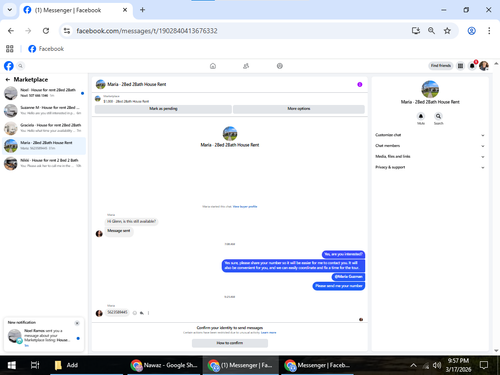Reload the page with the browser refresh icon

point(46,31)
